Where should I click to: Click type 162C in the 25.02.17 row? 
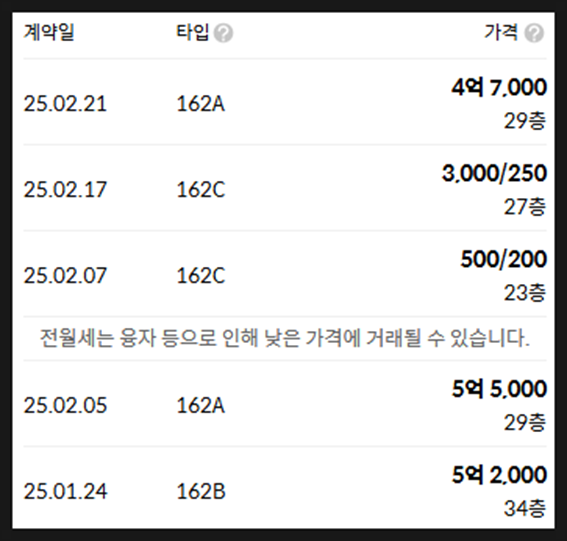coord(201,189)
